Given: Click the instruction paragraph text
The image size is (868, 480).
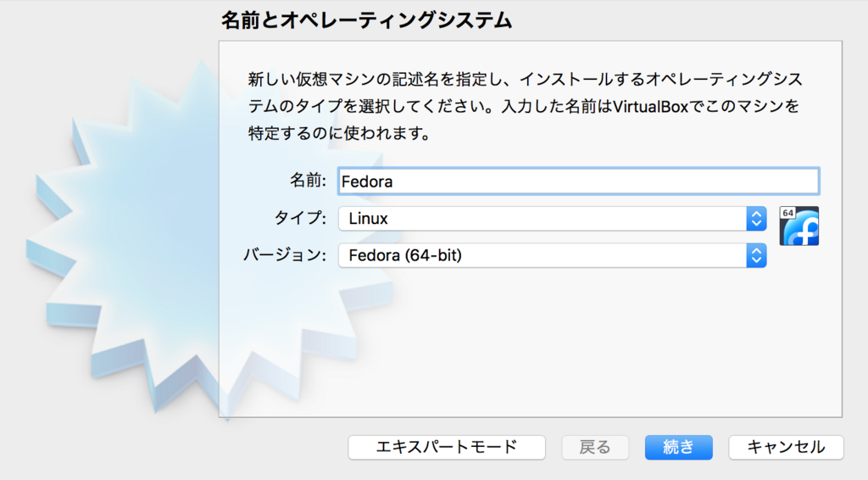Looking at the screenshot, I should tap(526, 106).
